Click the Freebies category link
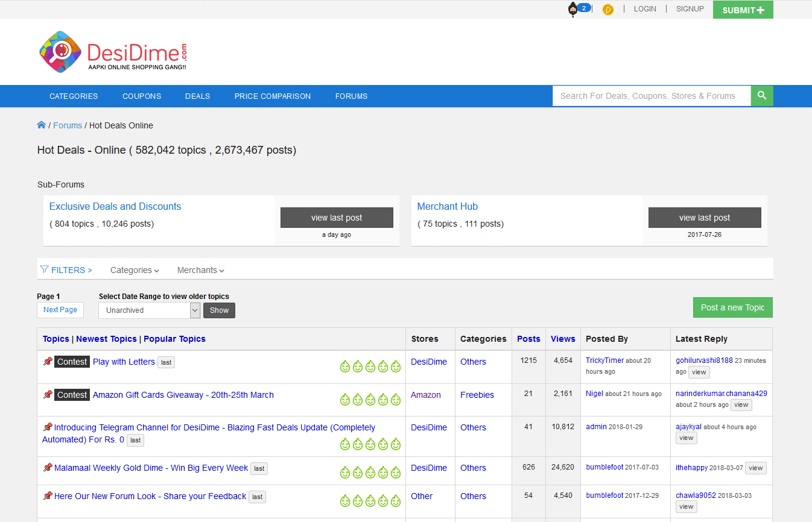Screen dimensions: 812x522 (x=477, y=395)
